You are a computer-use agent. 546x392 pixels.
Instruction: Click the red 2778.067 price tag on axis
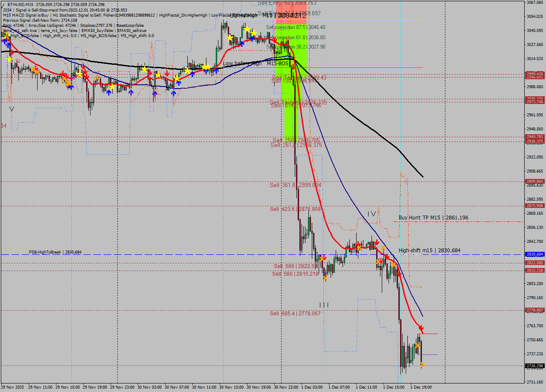tap(534, 310)
